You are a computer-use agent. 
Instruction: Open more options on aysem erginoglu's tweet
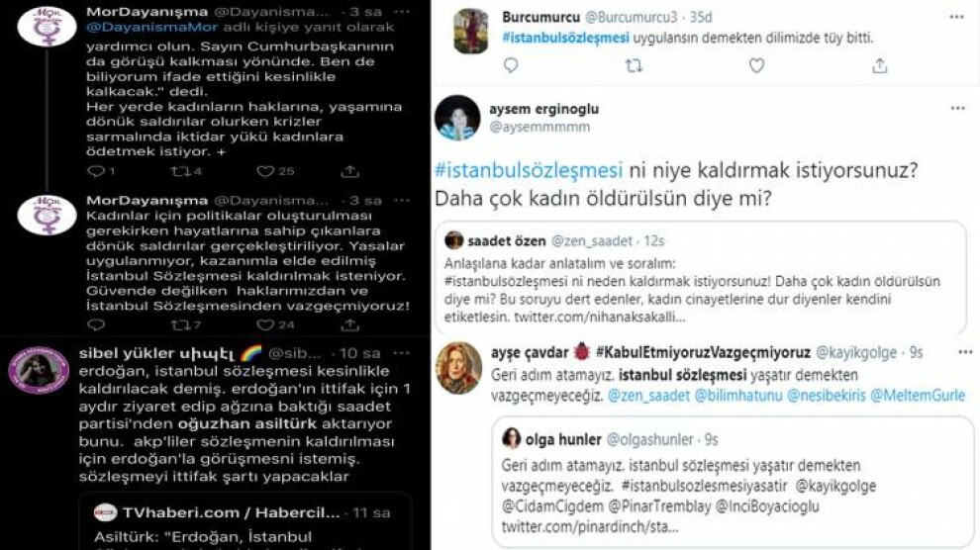tap(957, 108)
